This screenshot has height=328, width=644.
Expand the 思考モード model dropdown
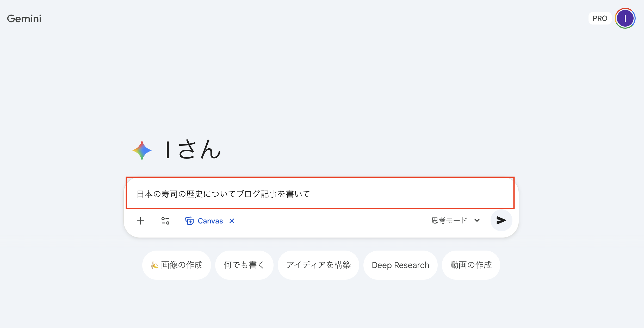click(449, 221)
